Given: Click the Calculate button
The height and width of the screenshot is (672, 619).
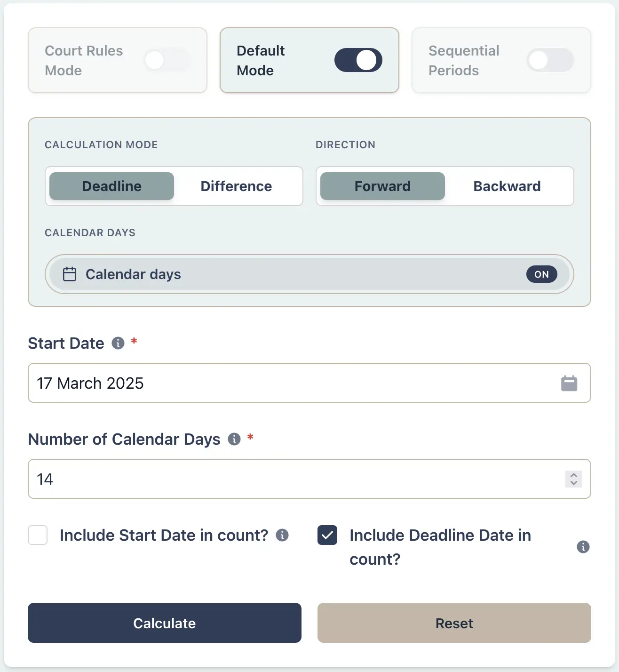Looking at the screenshot, I should 164,623.
